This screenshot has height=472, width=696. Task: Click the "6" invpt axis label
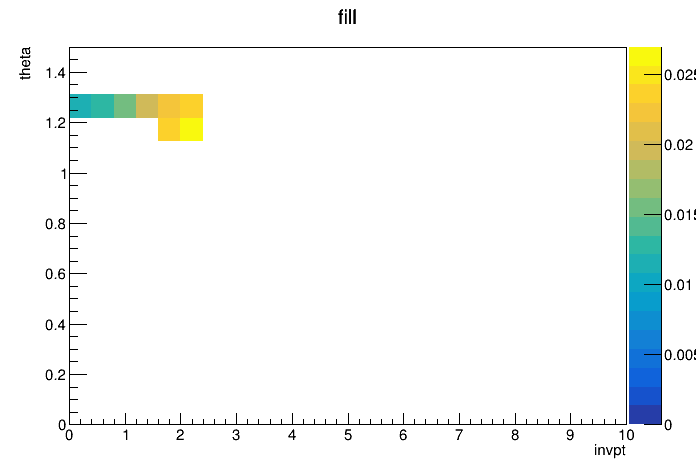tap(403, 435)
